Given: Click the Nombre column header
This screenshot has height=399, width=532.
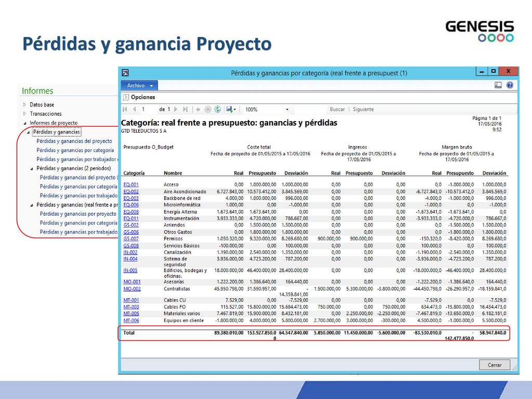Looking at the screenshot, I should pyautogui.click(x=172, y=173).
